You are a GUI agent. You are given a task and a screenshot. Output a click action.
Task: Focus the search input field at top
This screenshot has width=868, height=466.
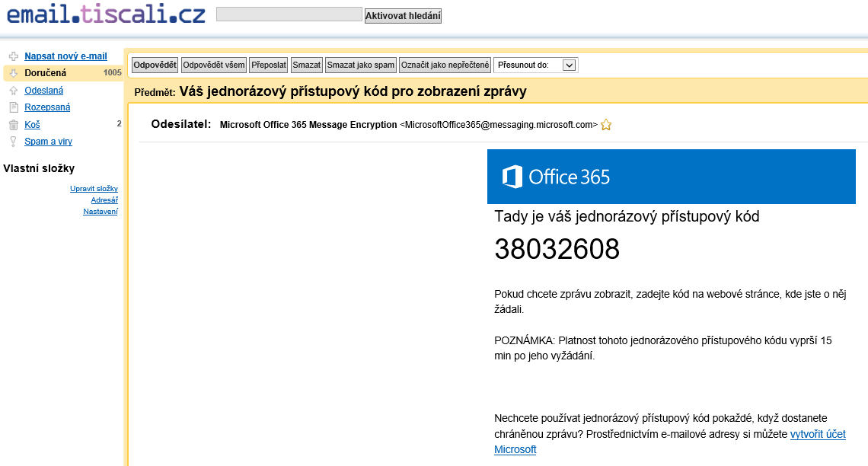(289, 14)
